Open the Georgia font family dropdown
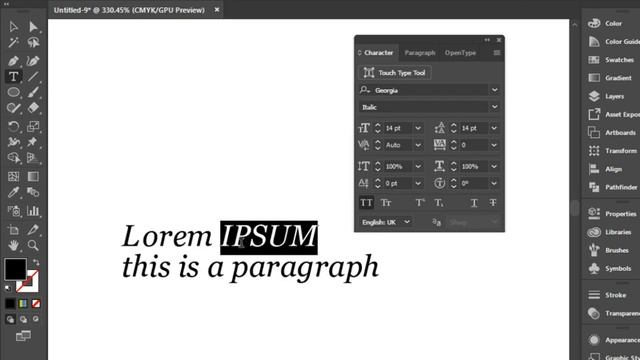 pyautogui.click(x=495, y=90)
